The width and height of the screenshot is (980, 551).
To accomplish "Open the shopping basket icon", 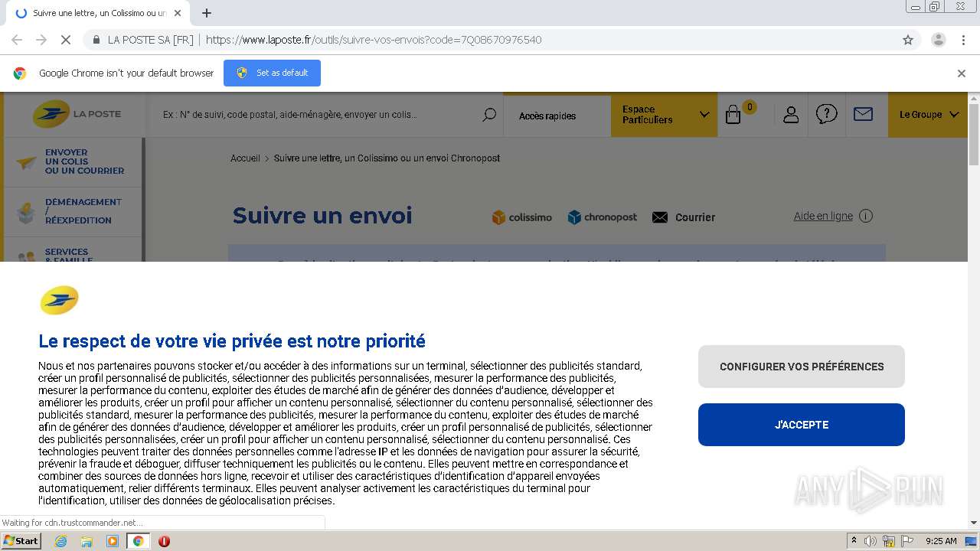I will click(733, 115).
